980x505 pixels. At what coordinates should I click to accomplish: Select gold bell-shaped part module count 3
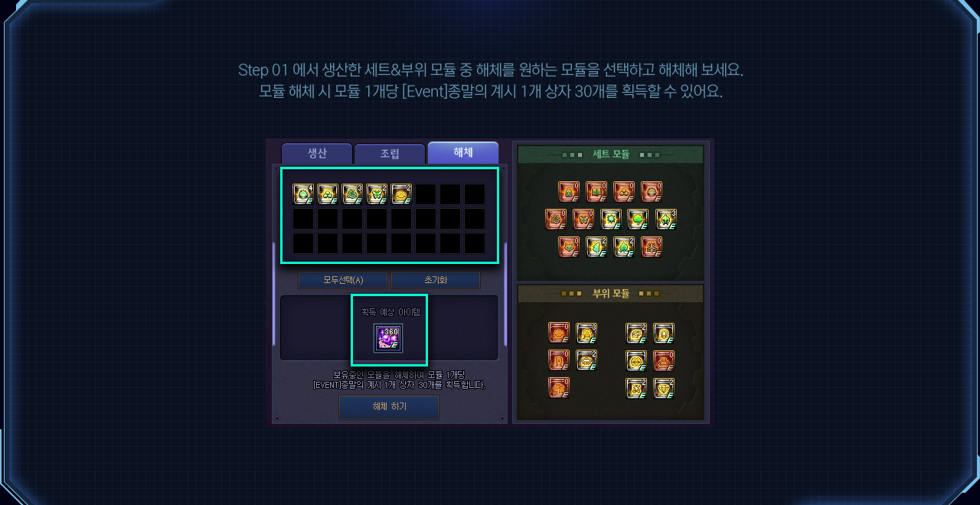586,333
